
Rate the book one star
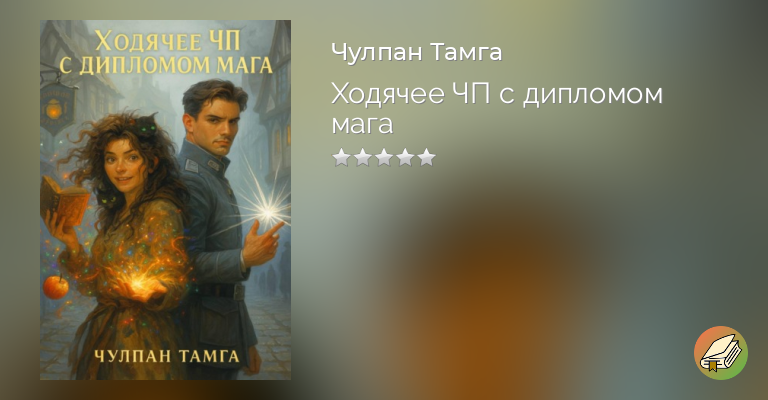click(x=341, y=158)
